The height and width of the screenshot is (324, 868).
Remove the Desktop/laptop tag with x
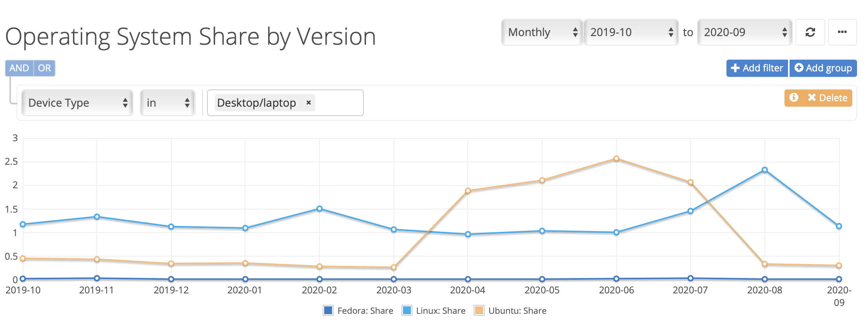click(309, 102)
